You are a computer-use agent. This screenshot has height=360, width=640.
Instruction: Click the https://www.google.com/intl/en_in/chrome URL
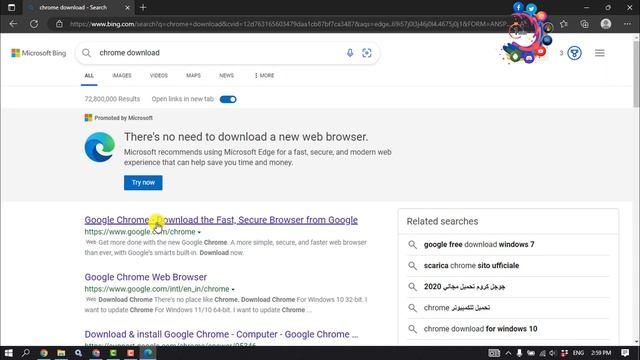[x=157, y=289]
